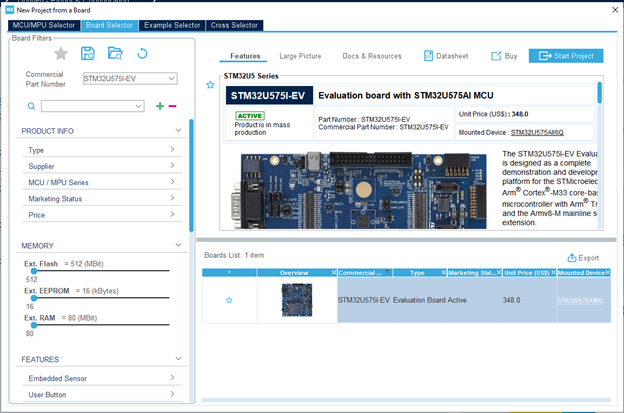Select the Board Selector tab

pos(109,25)
